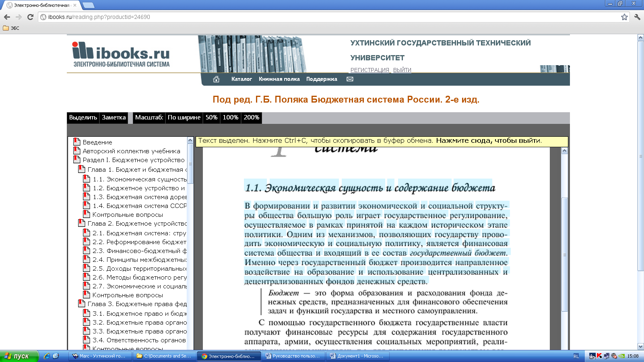Open 3.4. Ответственность органов entry

(139, 340)
